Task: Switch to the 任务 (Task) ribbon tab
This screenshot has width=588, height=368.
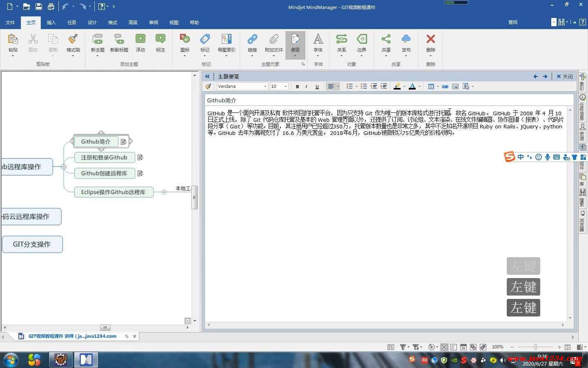Action: pyautogui.click(x=72, y=22)
